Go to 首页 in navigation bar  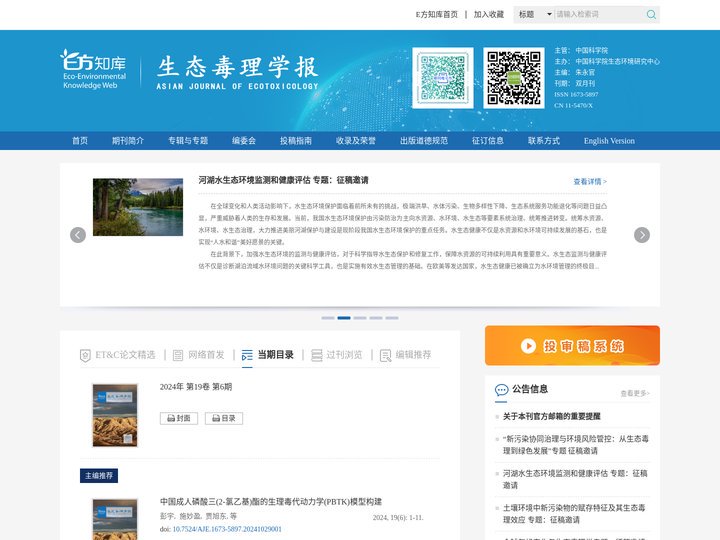(x=80, y=141)
